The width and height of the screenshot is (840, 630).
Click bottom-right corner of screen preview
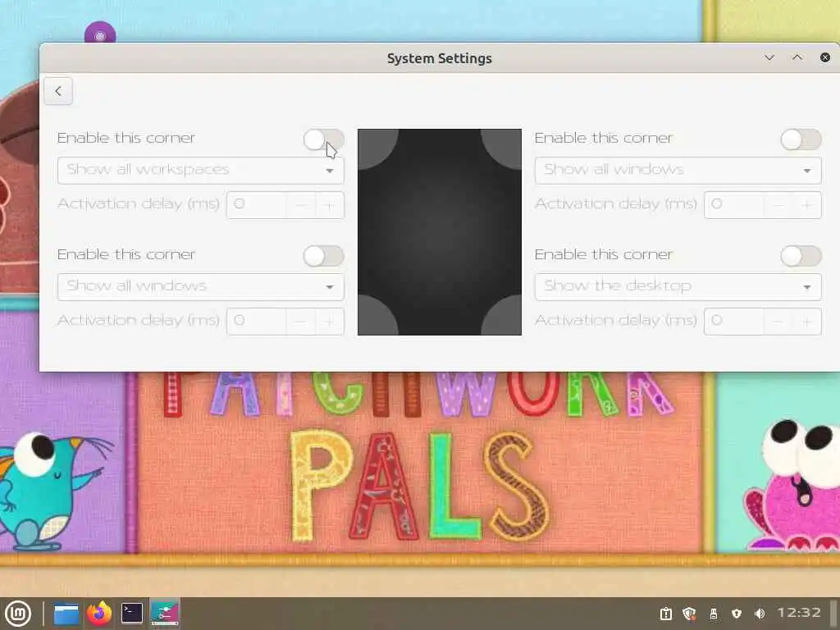click(504, 318)
